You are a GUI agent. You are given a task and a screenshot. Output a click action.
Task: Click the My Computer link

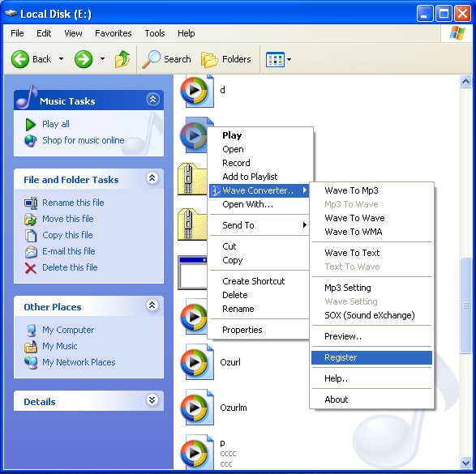point(68,330)
